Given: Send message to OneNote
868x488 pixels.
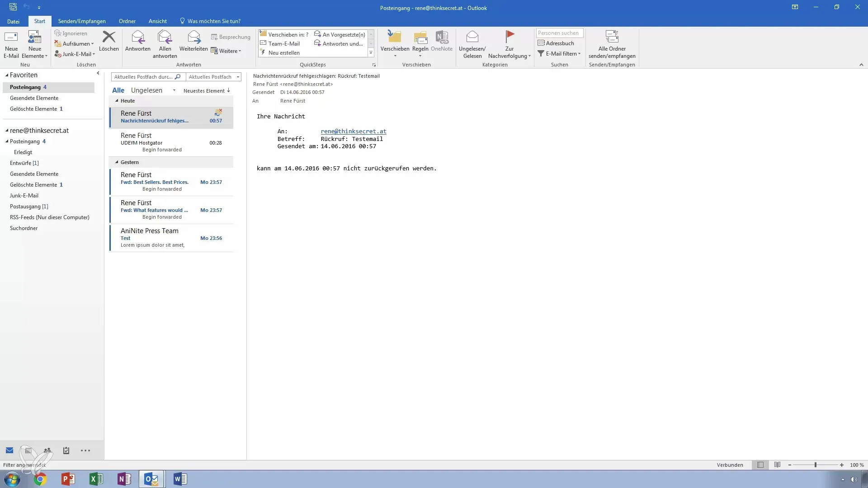Looking at the screenshot, I should 442,41.
